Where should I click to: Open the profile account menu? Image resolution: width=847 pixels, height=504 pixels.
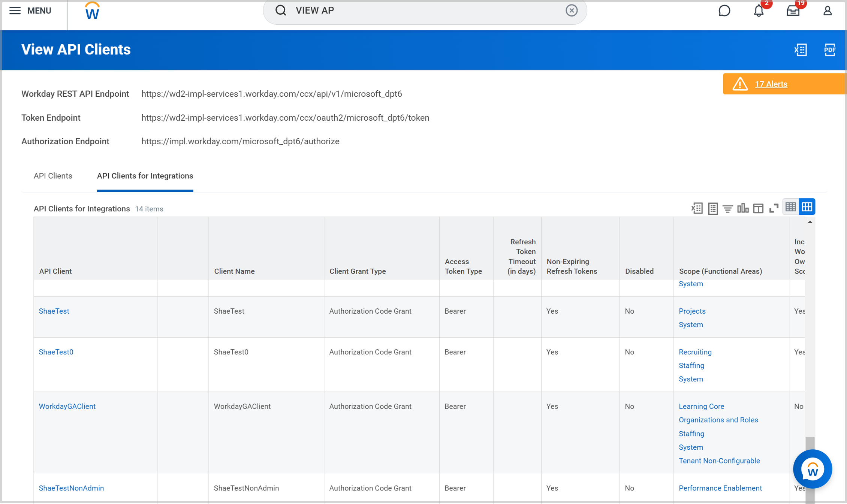pos(827,10)
